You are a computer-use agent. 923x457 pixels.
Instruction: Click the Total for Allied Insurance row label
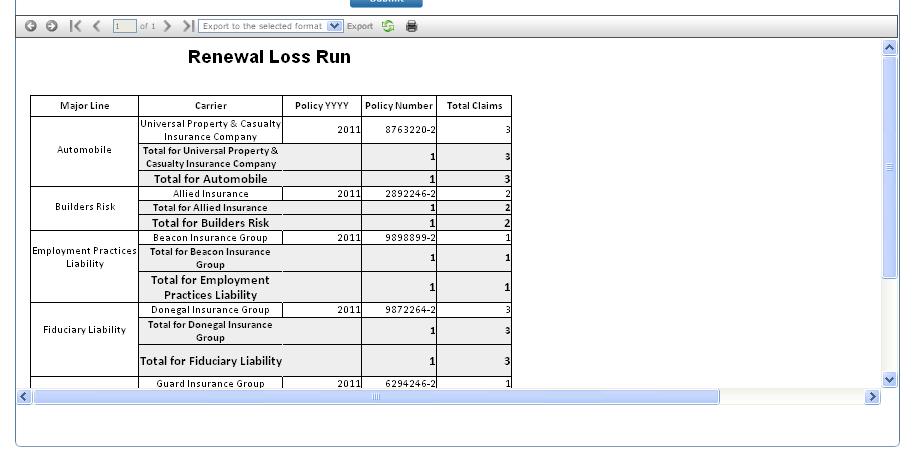(x=210, y=208)
